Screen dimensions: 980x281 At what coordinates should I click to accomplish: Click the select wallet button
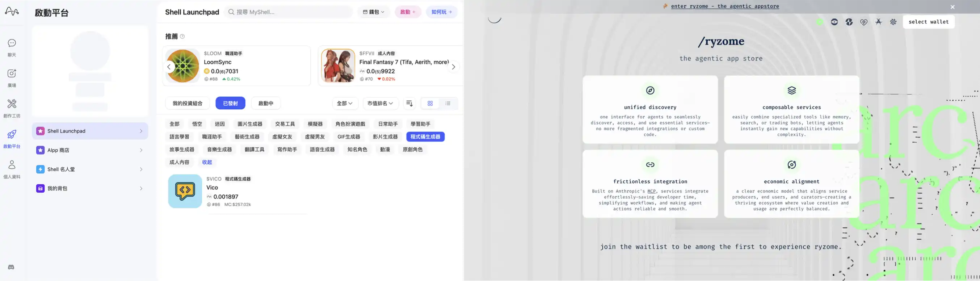coord(928,22)
